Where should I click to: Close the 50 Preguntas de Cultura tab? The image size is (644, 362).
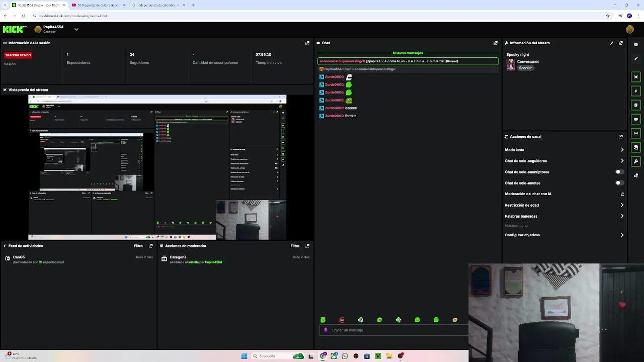tap(124, 5)
